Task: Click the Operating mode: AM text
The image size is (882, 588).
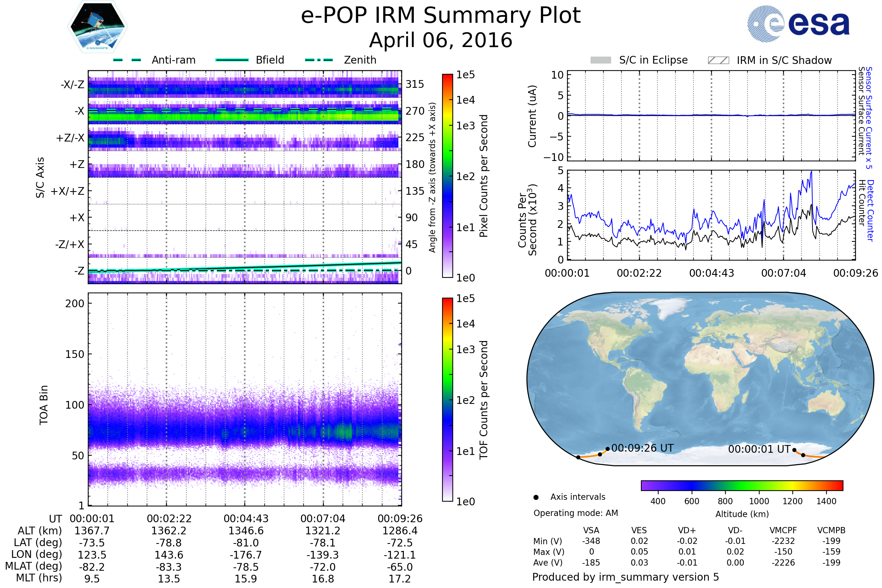Action: click(x=576, y=513)
